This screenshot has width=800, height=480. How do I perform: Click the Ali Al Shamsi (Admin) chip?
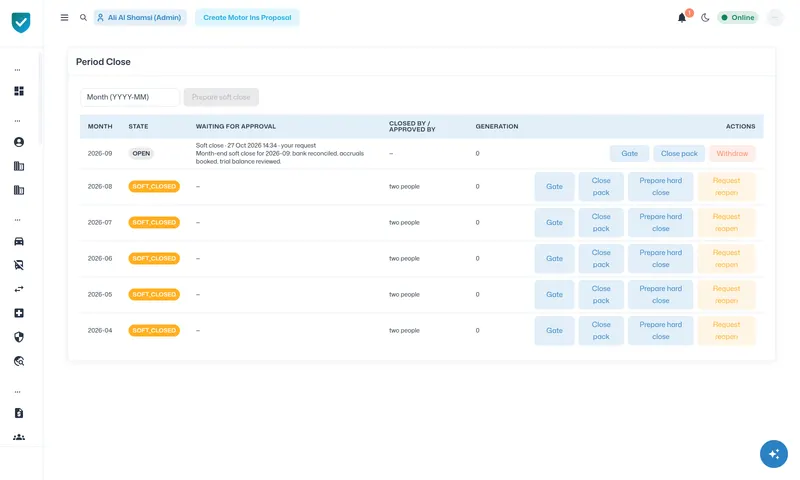[140, 17]
